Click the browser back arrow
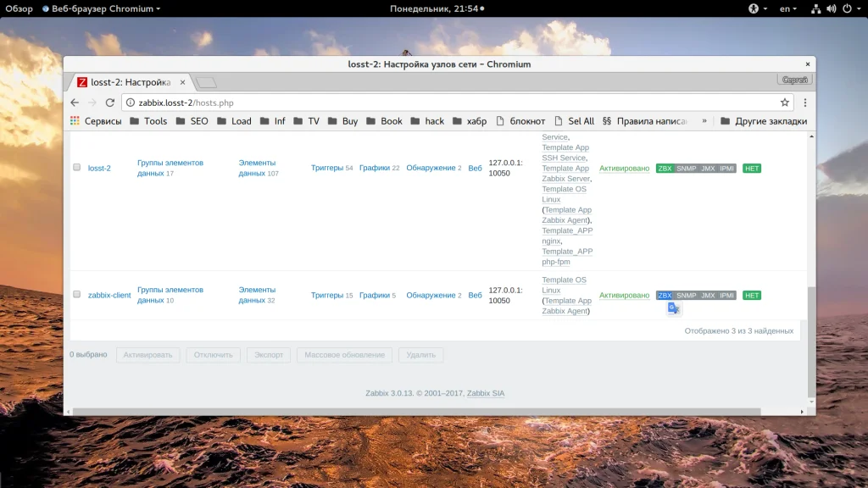Image resolution: width=868 pixels, height=488 pixels. tap(75, 103)
